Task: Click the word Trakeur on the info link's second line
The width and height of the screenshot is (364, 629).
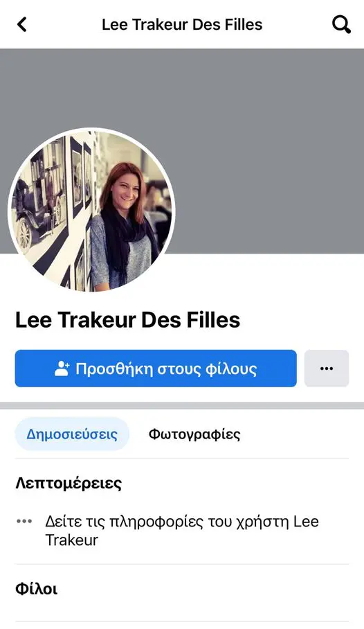Action: tap(71, 540)
